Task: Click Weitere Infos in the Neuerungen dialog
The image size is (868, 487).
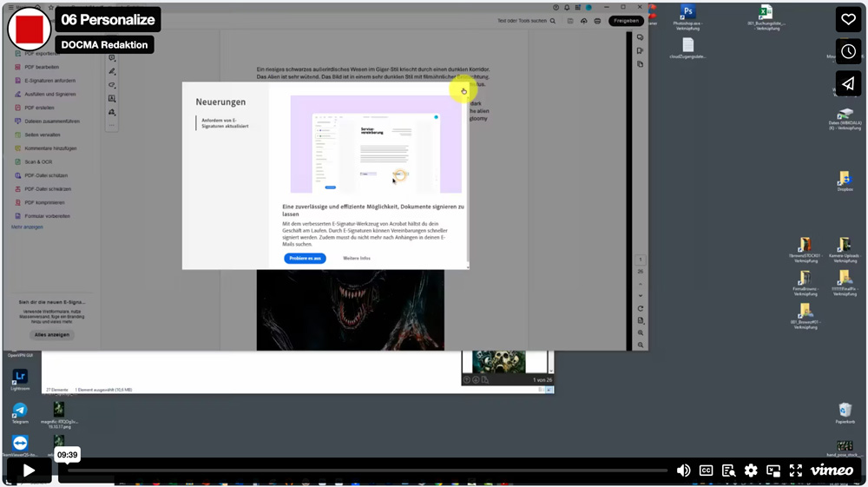Action: coord(357,259)
